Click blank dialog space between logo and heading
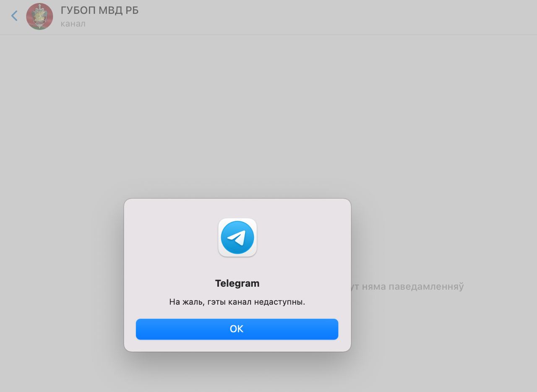This screenshot has width=537, height=392. 237,267
